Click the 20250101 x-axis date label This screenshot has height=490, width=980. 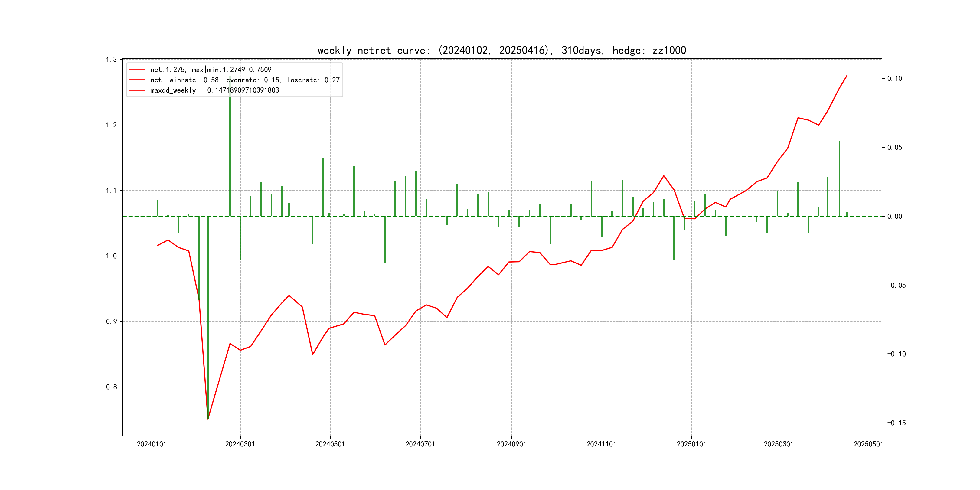click(691, 444)
